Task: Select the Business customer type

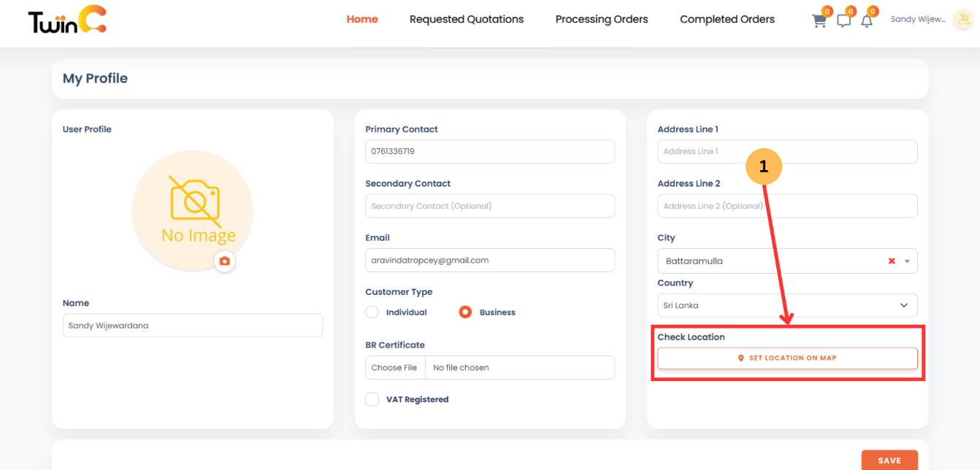Action: click(465, 312)
